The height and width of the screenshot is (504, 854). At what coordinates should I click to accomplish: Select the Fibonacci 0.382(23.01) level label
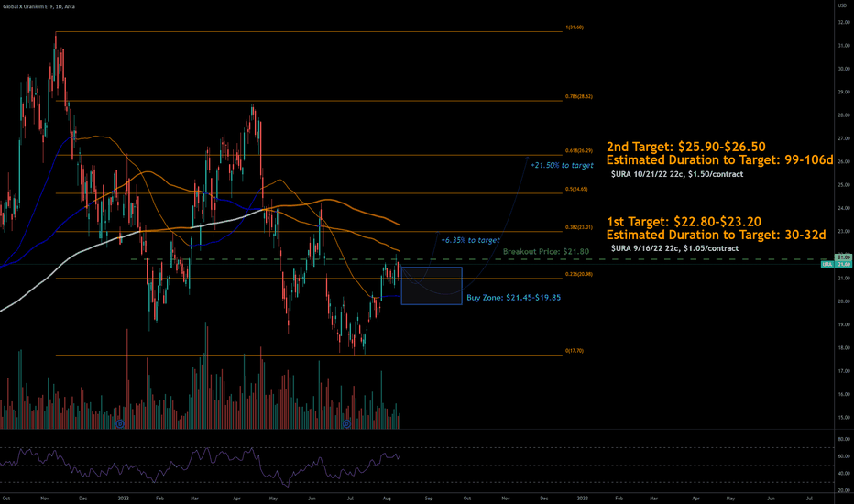pyautogui.click(x=578, y=228)
